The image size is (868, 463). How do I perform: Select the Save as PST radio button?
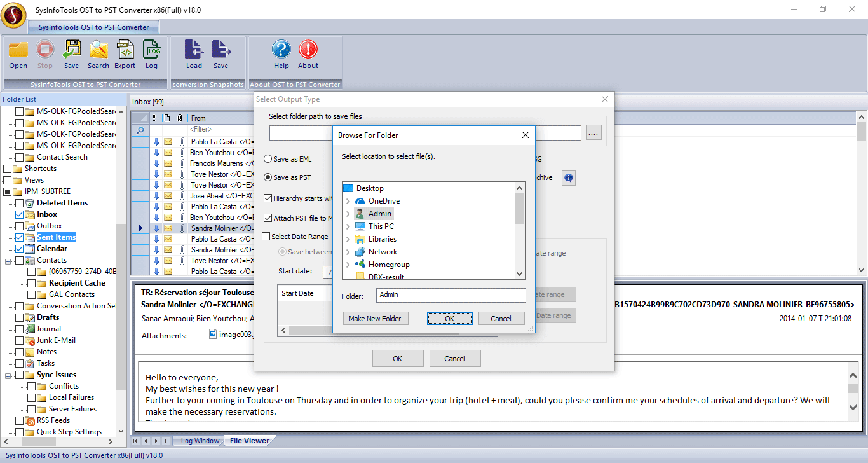coord(268,177)
